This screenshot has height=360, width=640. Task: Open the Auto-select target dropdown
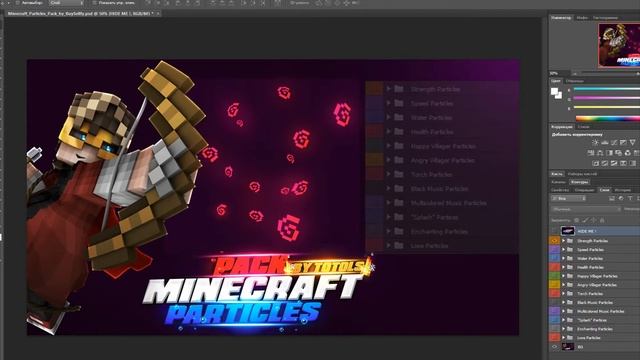67,3
